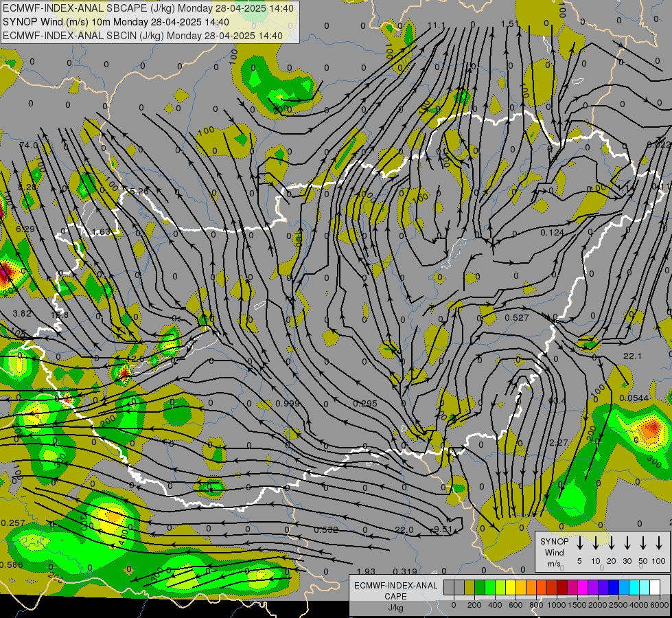The width and height of the screenshot is (672, 618).
Task: Click the 50 m/s wind arrow in legend
Action: [x=643, y=543]
